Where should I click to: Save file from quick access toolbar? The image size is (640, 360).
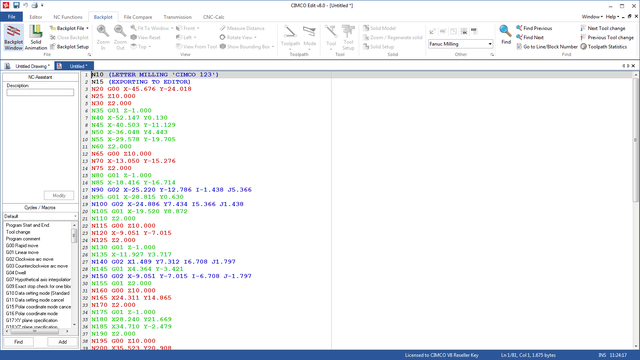tap(16, 5)
